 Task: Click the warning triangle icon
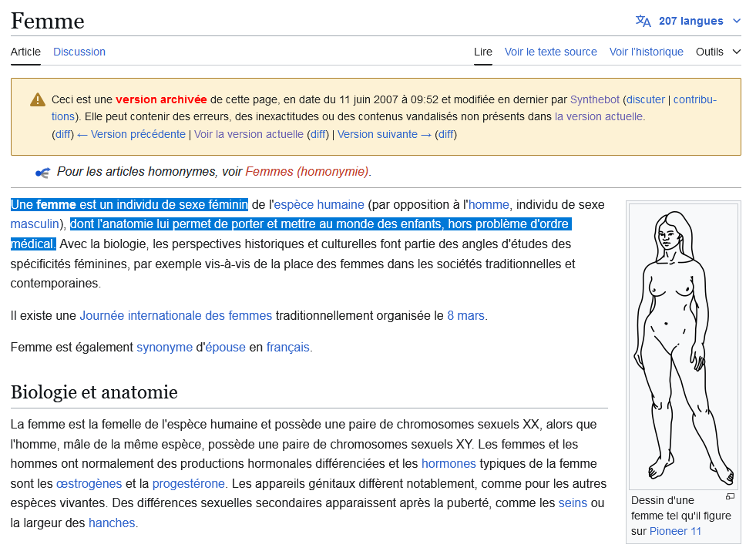38,100
